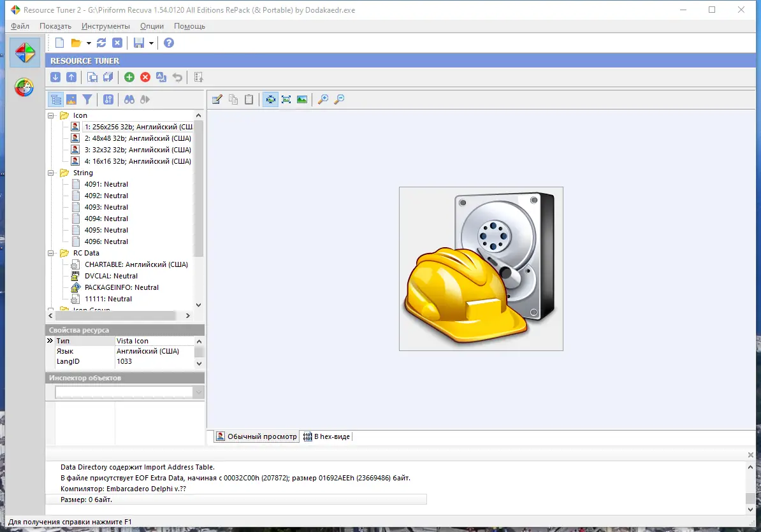Click the Инспектор объектов combo box
Screen dimensions: 761x532
(x=129, y=392)
